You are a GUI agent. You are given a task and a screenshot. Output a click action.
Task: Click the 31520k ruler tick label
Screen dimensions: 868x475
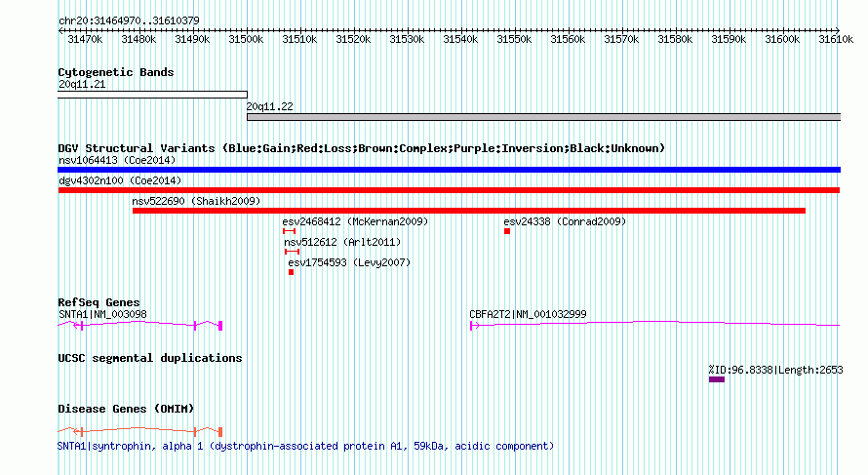[x=353, y=40]
